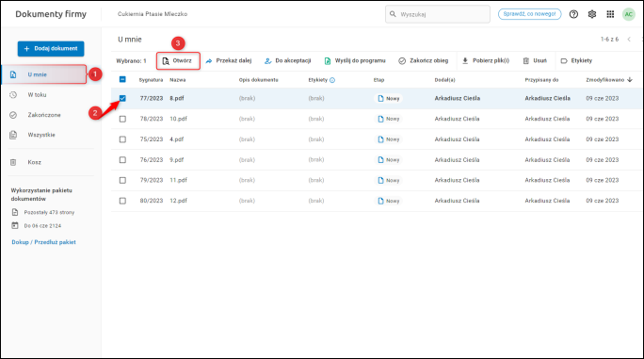Check the checkbox for document 4.pdf
The width and height of the screenshot is (644, 359).
pos(122,139)
